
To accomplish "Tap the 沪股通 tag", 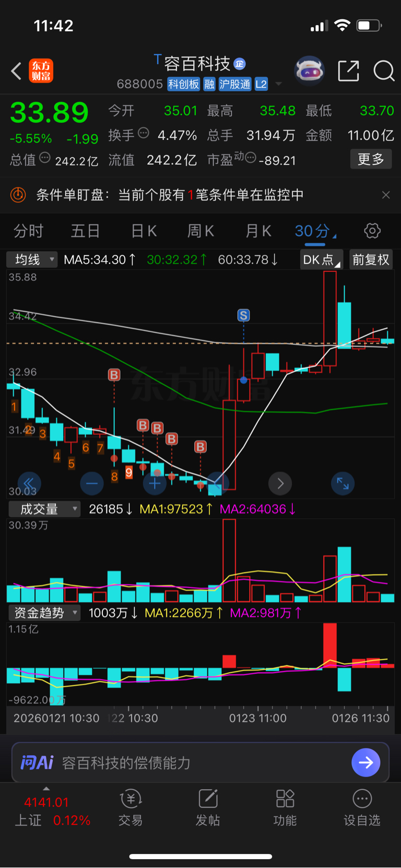I will [235, 84].
